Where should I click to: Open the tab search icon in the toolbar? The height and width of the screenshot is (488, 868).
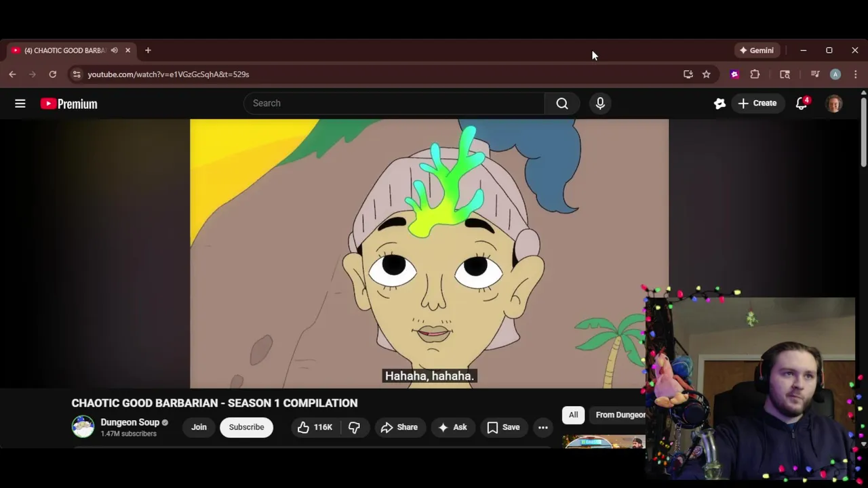(x=785, y=75)
